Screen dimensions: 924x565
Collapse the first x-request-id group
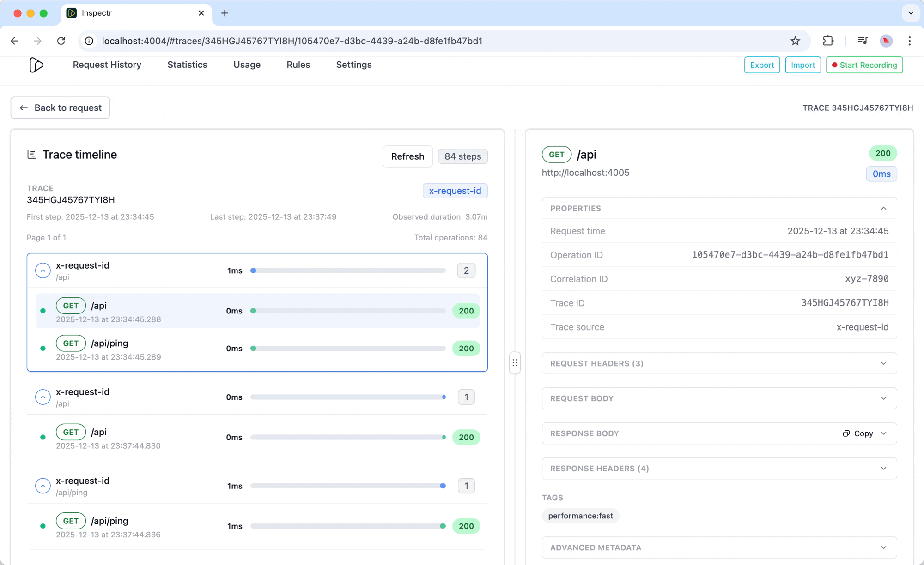(43, 270)
